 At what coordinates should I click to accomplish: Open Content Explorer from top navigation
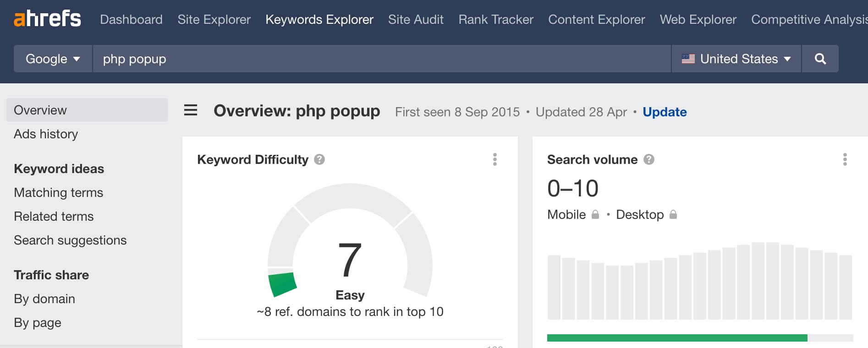(x=596, y=19)
